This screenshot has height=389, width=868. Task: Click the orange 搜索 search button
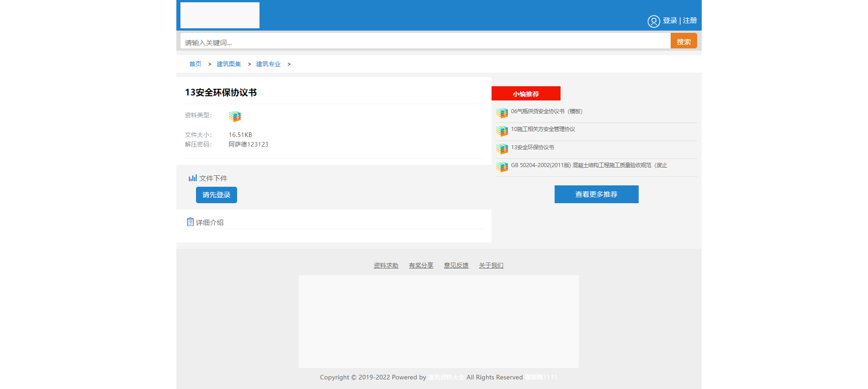(x=684, y=41)
